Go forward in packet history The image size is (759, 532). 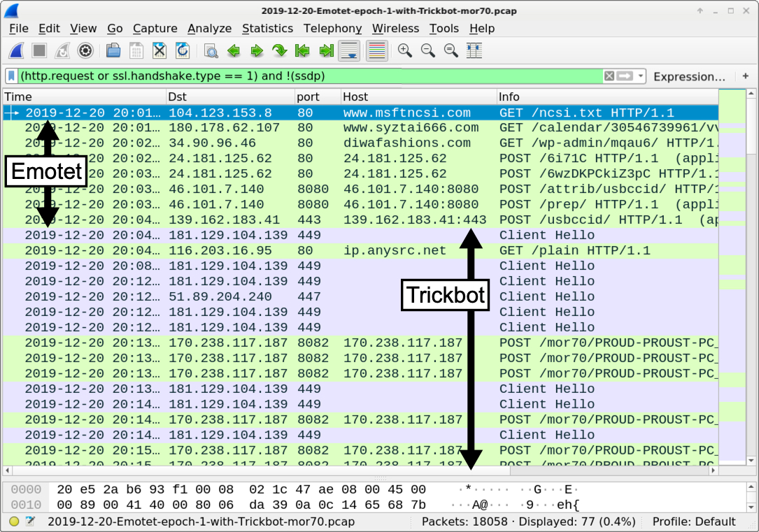[x=257, y=50]
